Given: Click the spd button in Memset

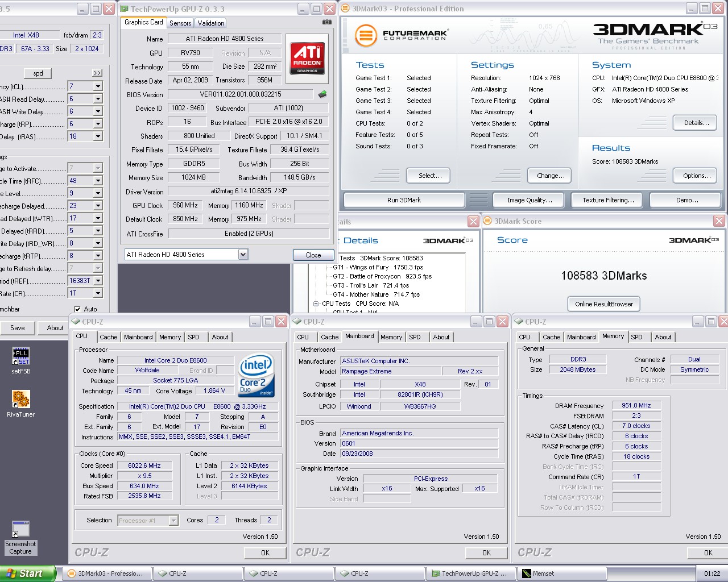Looking at the screenshot, I should point(38,73).
